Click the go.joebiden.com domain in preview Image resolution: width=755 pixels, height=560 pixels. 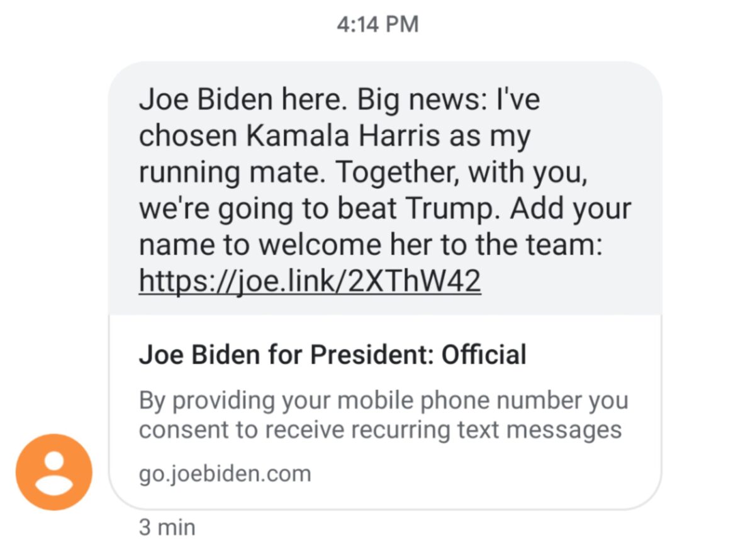225,473
